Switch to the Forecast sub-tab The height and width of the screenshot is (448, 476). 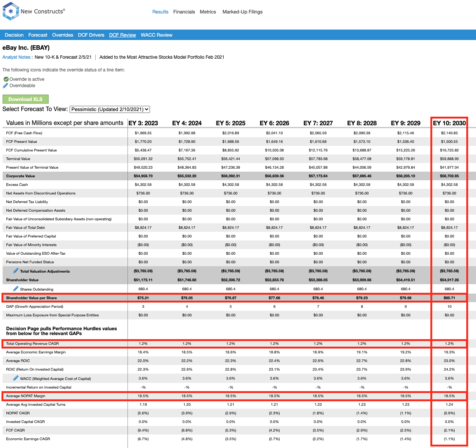pos(38,35)
